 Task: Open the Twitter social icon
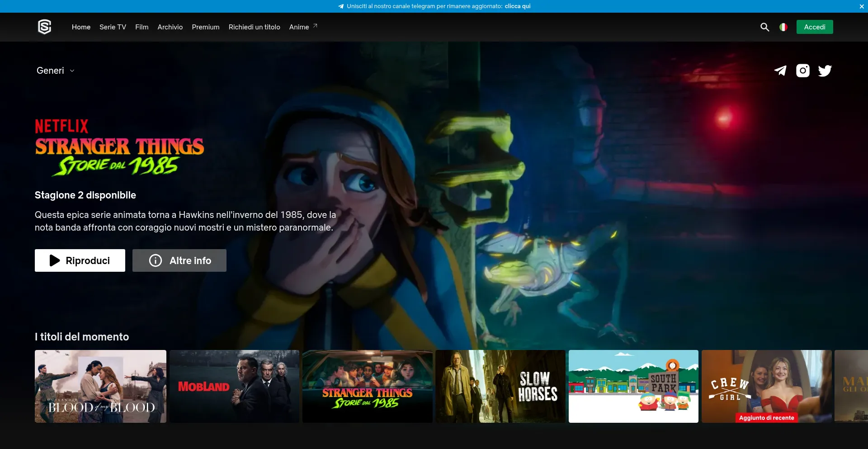825,71
